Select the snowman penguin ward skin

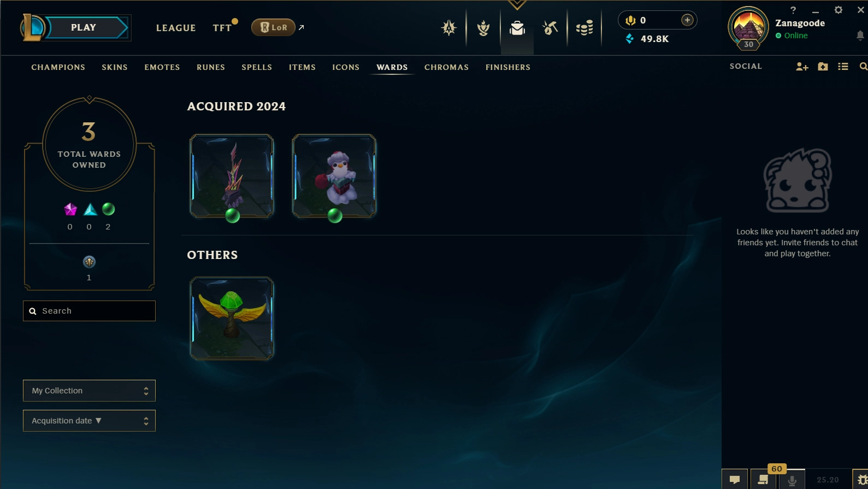[x=334, y=176]
